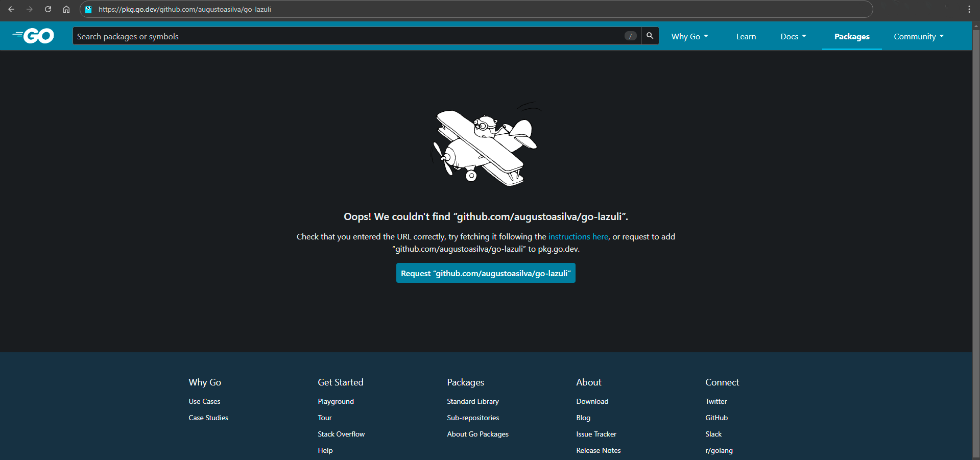Click the browser back arrow
Viewport: 980px width, 460px height.
(11, 9)
